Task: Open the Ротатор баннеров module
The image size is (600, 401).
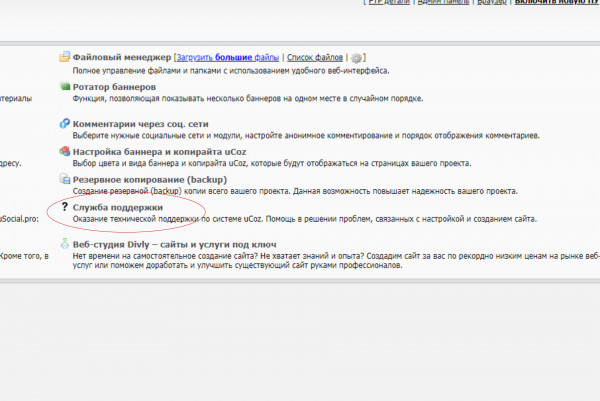Action: (114, 87)
